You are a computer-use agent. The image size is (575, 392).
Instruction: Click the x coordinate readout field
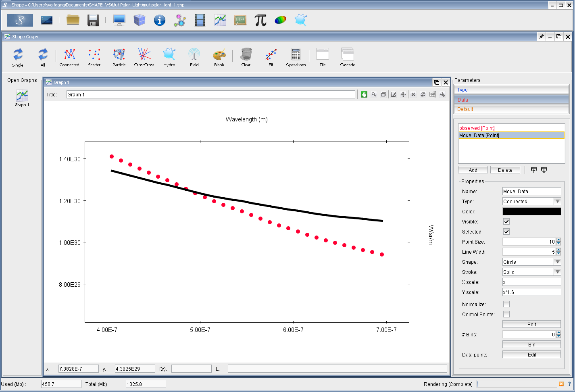(78, 369)
